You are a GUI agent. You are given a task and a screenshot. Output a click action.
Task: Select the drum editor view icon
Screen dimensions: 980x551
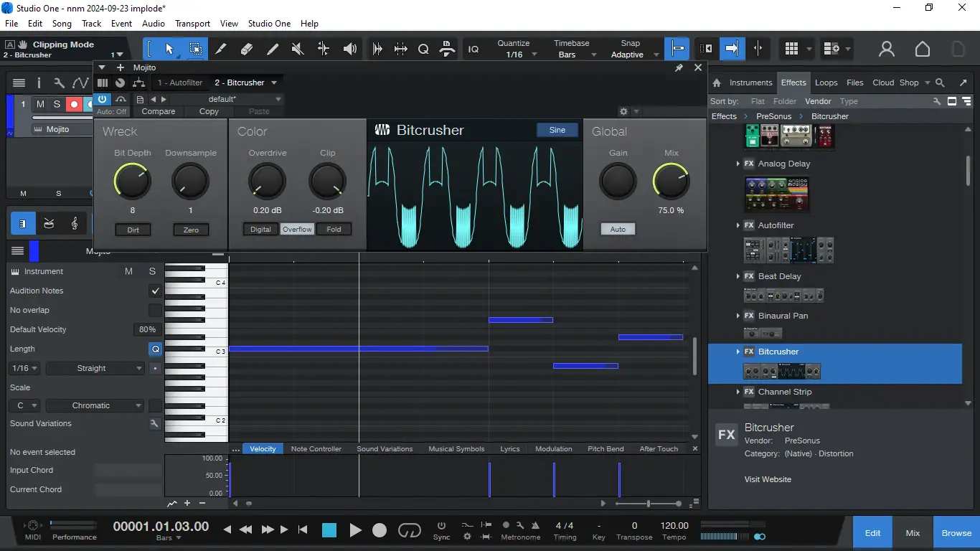click(x=49, y=224)
